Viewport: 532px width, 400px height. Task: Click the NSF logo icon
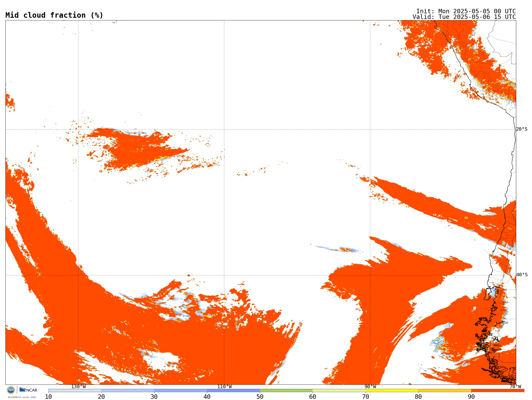(x=11, y=390)
